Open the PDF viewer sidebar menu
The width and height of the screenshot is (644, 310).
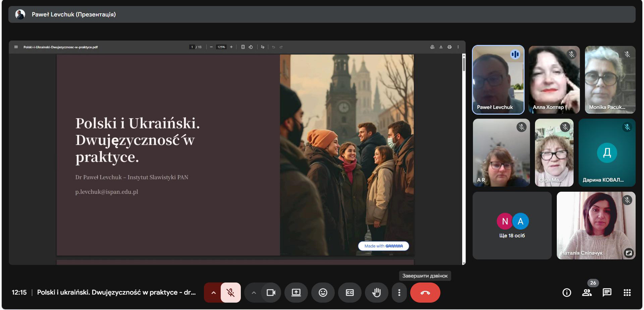coord(16,47)
